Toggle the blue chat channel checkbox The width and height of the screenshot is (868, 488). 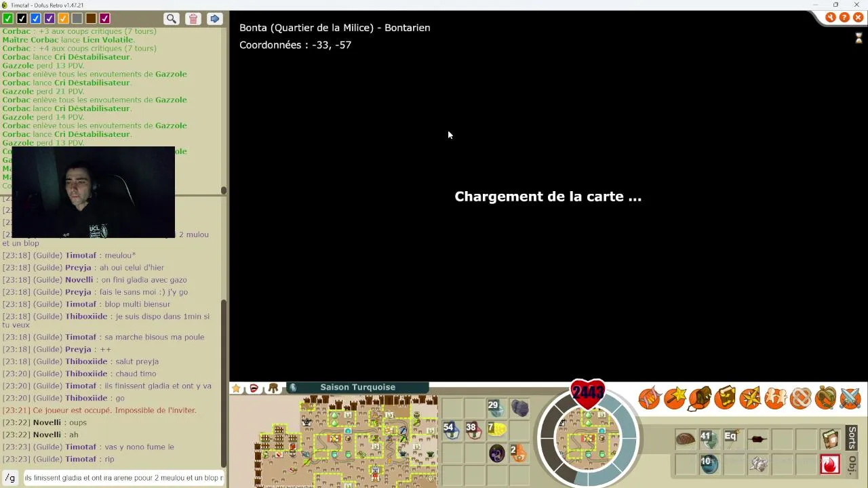35,19
